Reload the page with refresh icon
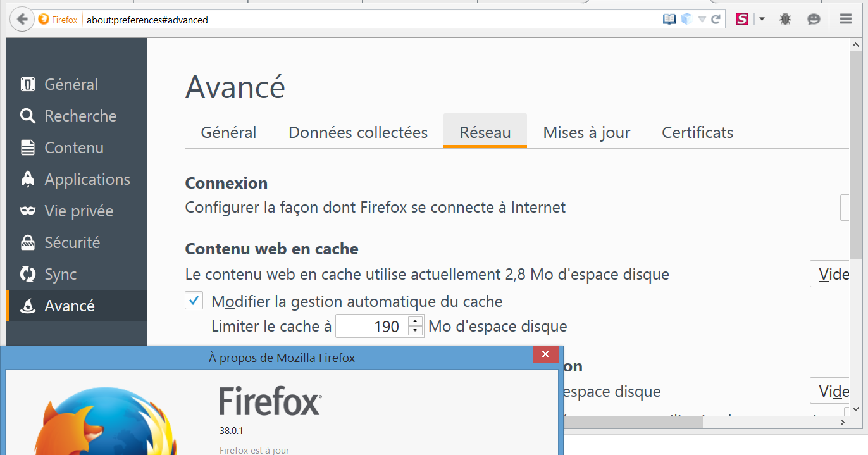Screen dimensions: 868x455 click(x=716, y=20)
